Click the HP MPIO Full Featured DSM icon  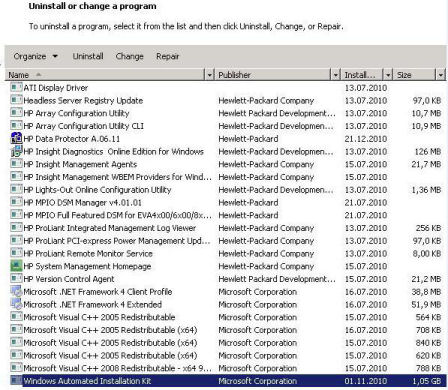coord(16,215)
